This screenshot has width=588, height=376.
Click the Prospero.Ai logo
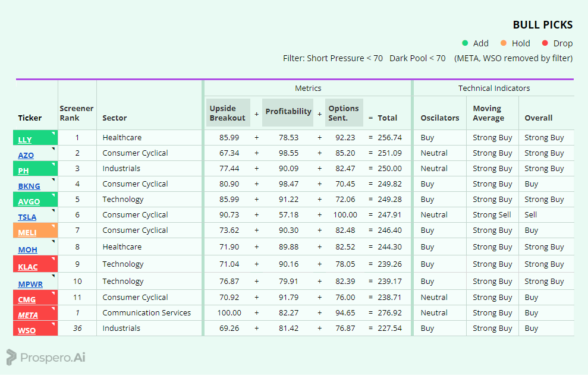coord(46,357)
